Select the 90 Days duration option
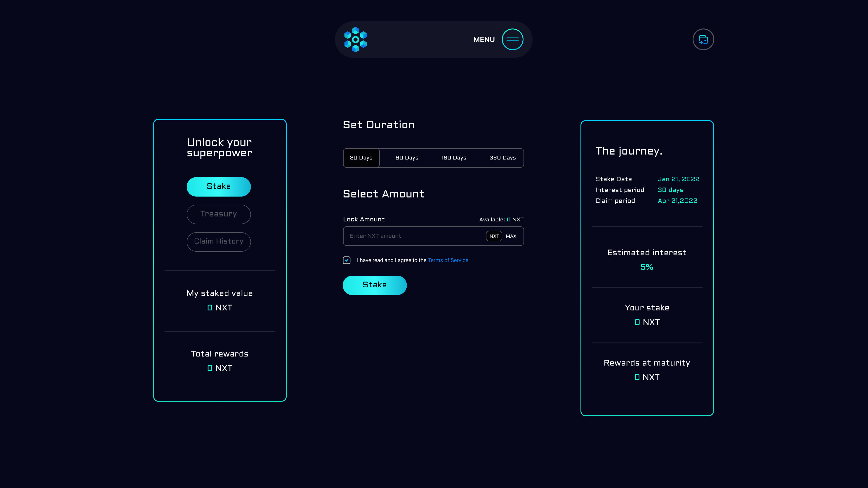 pyautogui.click(x=407, y=158)
